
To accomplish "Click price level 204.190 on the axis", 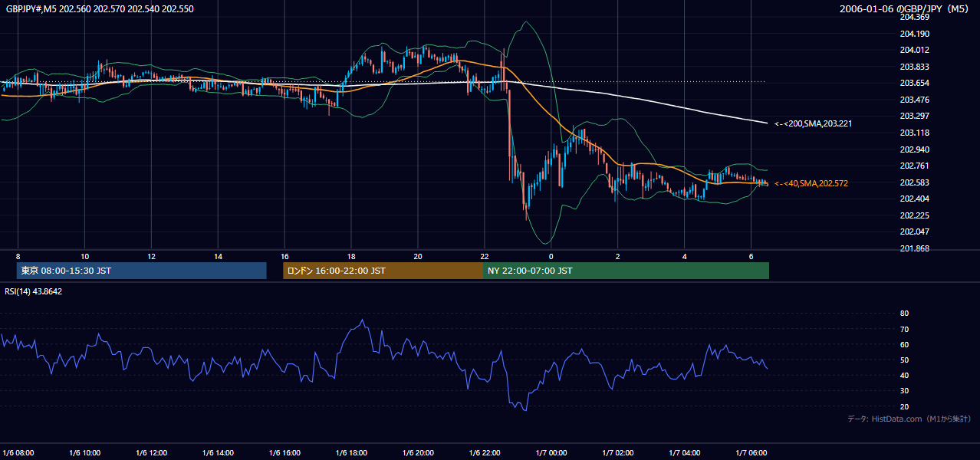I will [914, 34].
